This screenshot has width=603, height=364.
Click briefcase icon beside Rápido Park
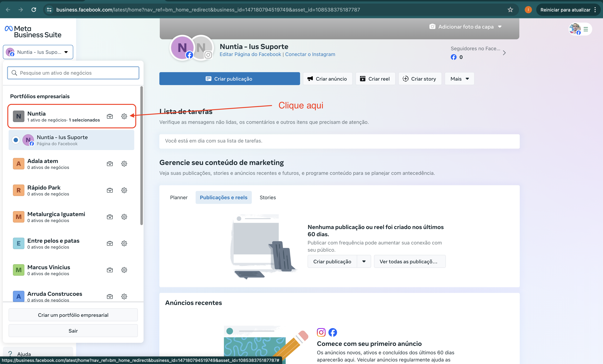coord(110,190)
